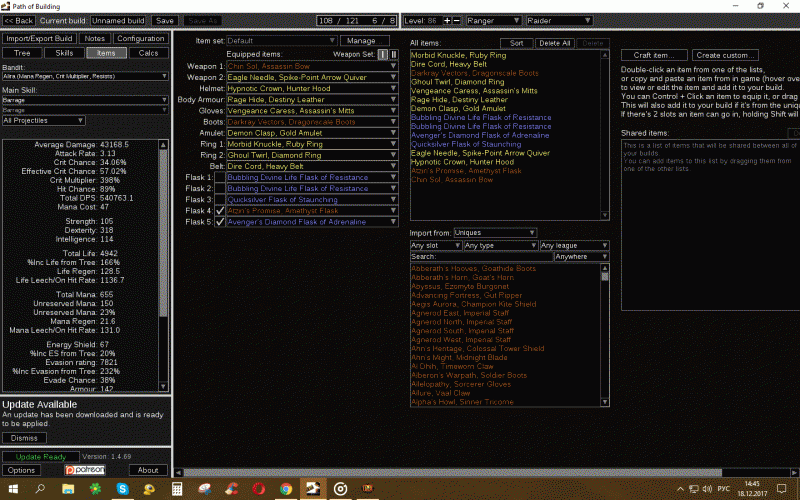
Task: Open the Configuration section
Action: click(x=141, y=38)
